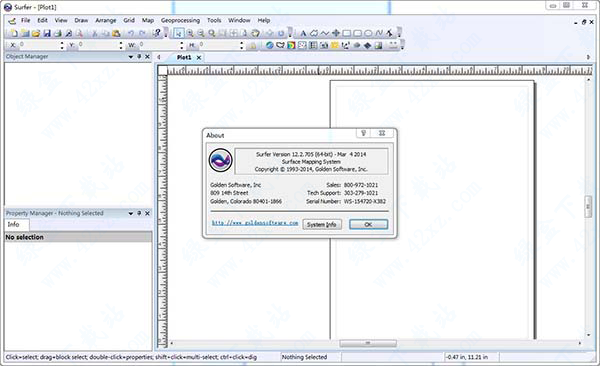Switch to the Plot1 document tab
Image resolution: width=600 pixels, height=366 pixels.
click(184, 57)
